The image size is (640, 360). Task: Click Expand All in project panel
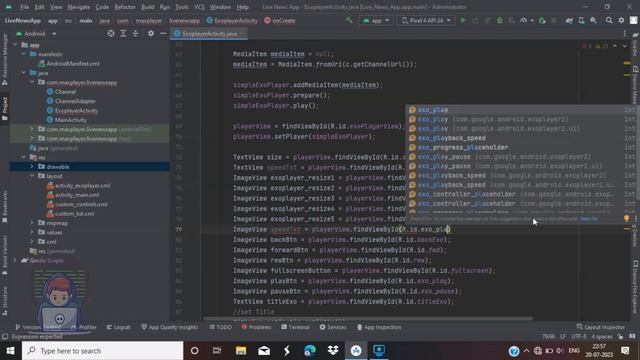click(123, 33)
